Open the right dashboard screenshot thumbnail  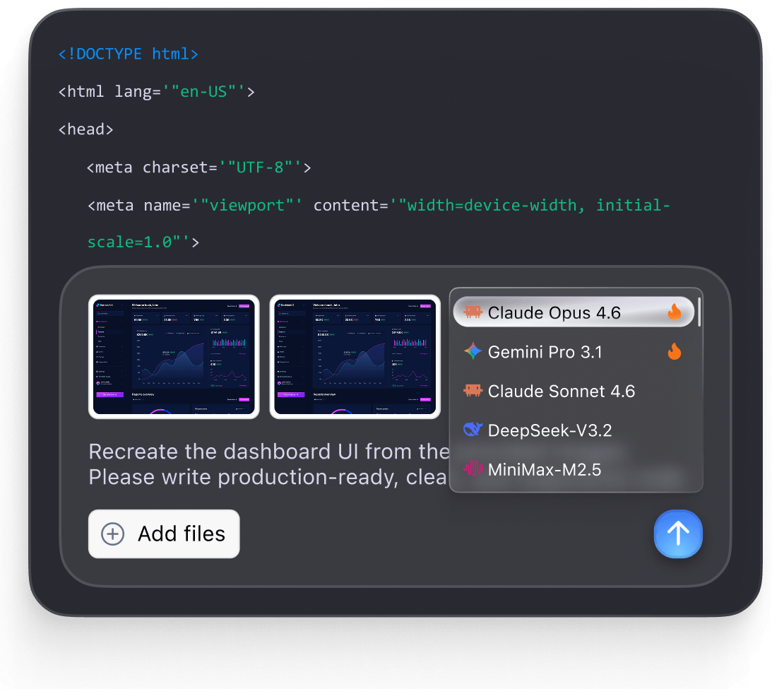[x=355, y=357]
